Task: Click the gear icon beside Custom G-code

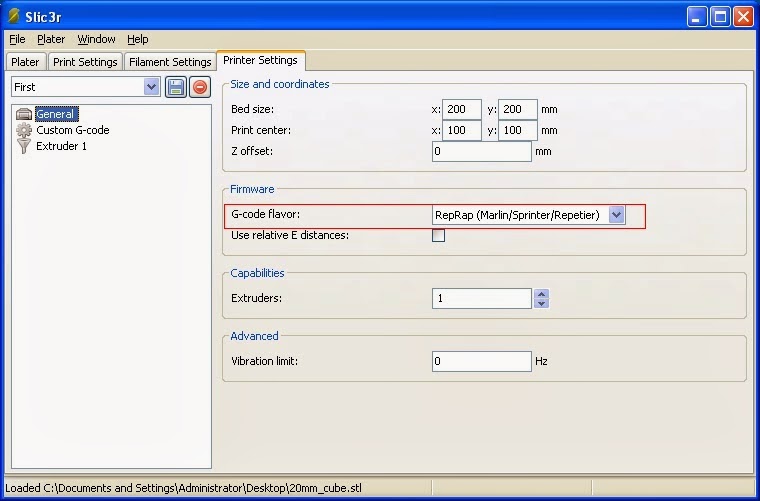Action: 24,130
